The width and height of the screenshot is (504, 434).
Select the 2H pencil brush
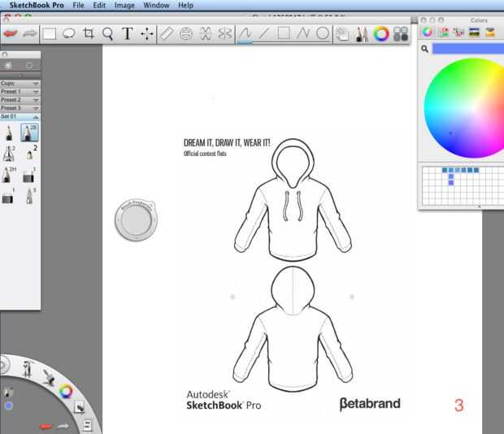[9, 175]
